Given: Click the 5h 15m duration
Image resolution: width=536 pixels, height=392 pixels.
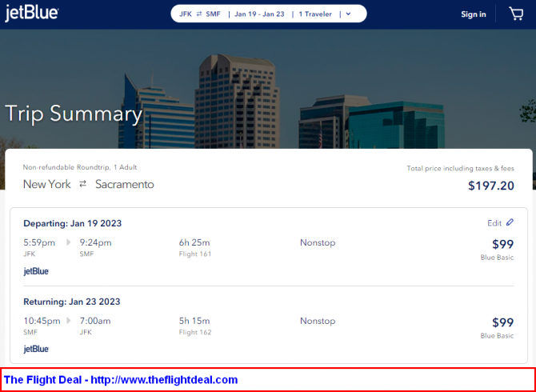Looking at the screenshot, I should pyautogui.click(x=194, y=321).
